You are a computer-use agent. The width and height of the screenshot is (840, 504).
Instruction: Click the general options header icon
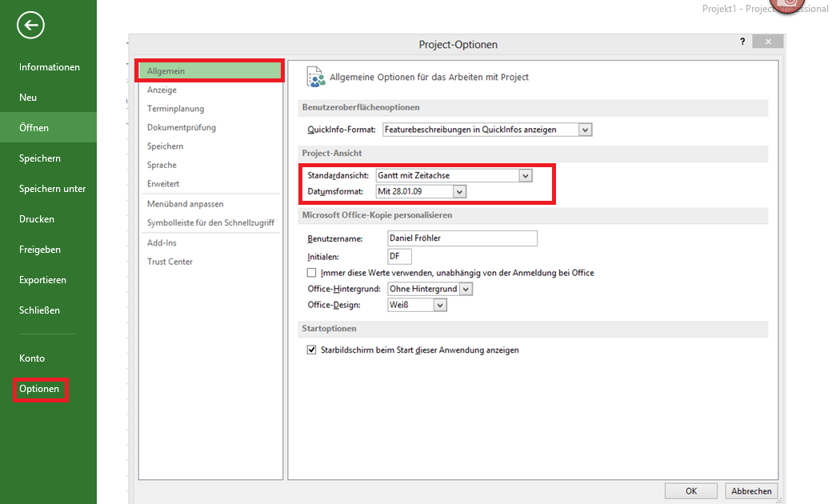click(315, 77)
